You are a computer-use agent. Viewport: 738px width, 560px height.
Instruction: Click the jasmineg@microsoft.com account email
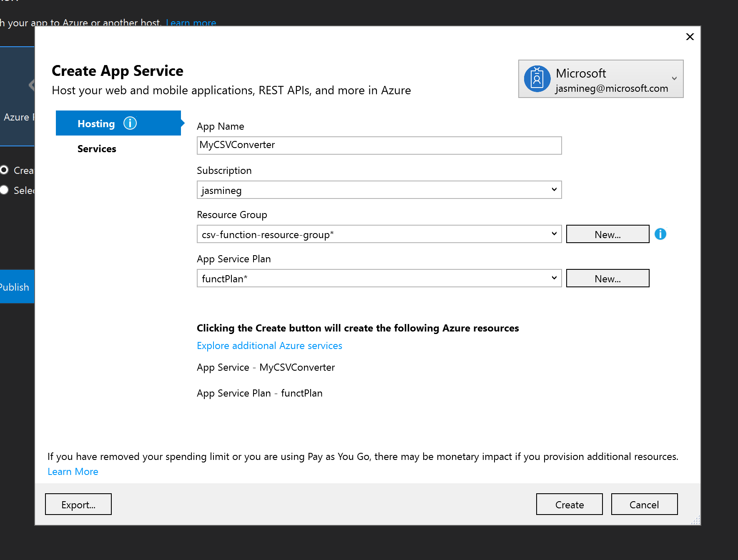coord(612,88)
